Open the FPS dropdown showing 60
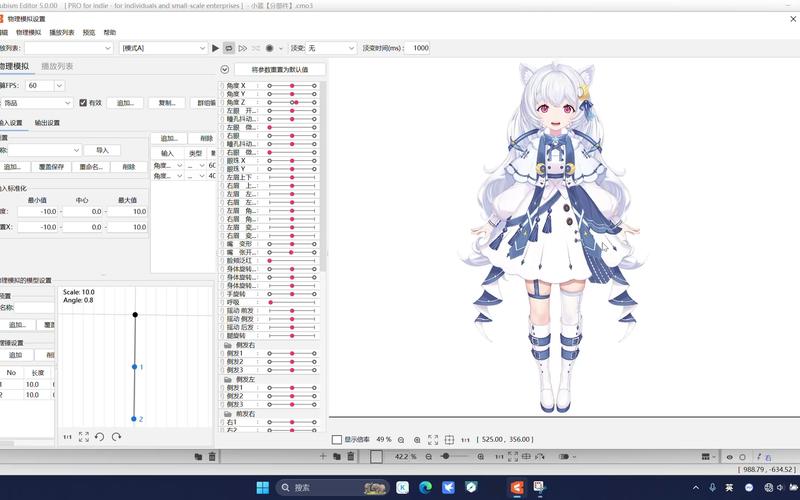Viewport: 800px width, 500px height. pyautogui.click(x=45, y=86)
